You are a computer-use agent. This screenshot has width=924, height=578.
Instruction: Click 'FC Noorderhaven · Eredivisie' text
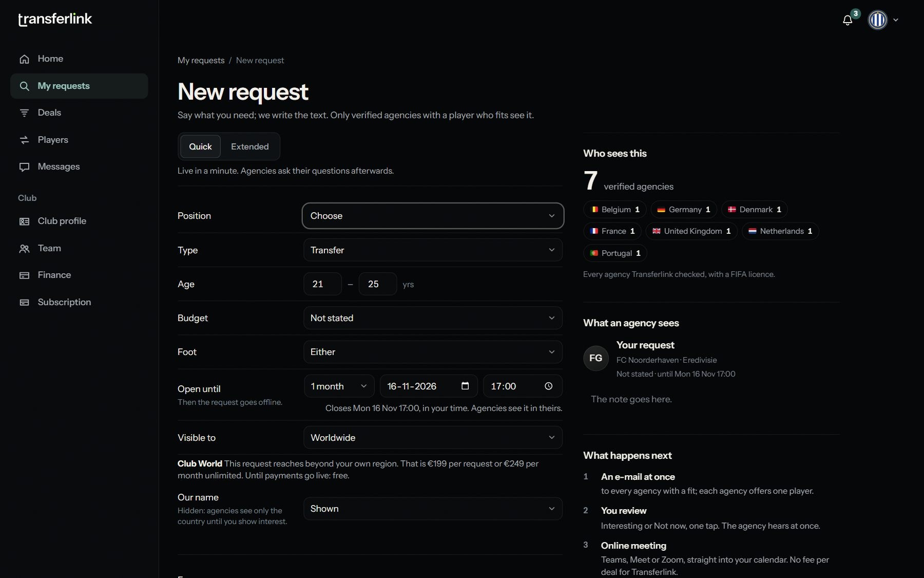coord(666,360)
